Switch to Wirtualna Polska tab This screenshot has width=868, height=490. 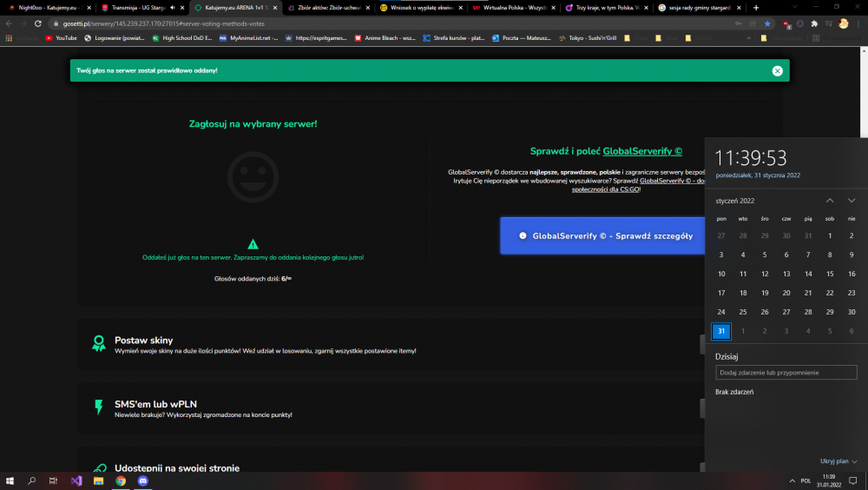click(514, 8)
